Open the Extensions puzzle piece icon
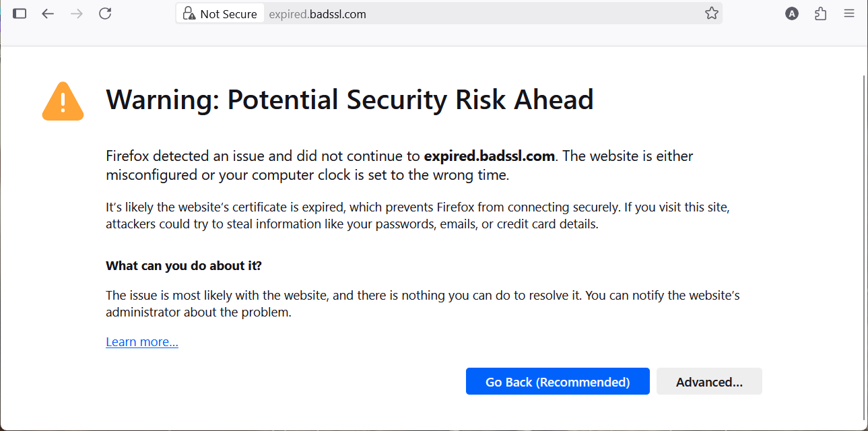This screenshot has height=431, width=868. [x=820, y=13]
